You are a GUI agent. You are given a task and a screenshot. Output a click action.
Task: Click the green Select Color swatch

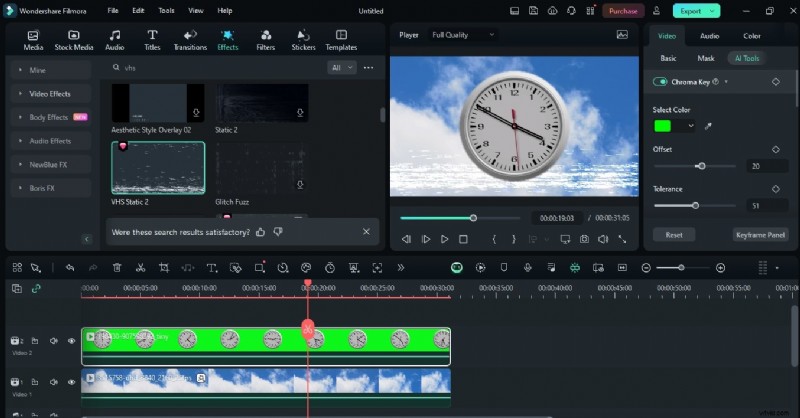pyautogui.click(x=663, y=126)
